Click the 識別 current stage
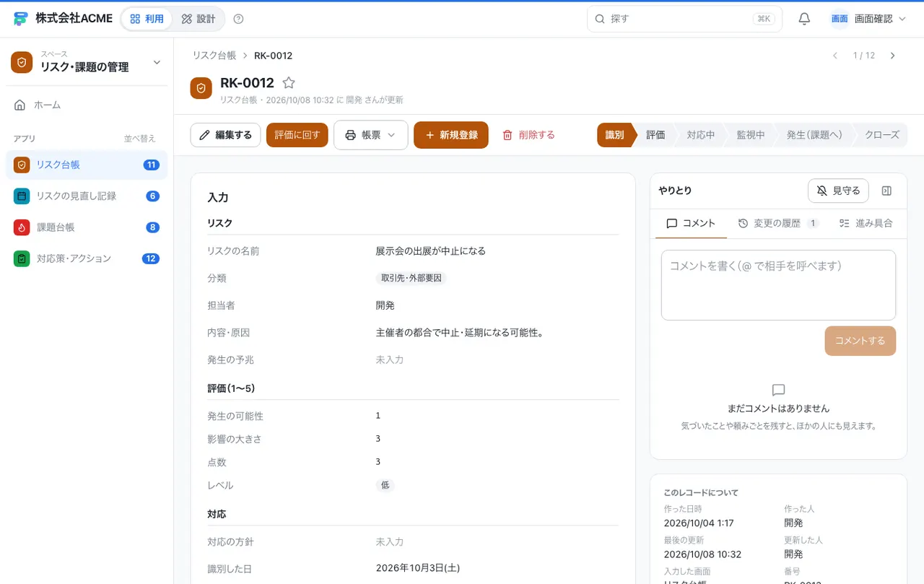 click(x=615, y=135)
